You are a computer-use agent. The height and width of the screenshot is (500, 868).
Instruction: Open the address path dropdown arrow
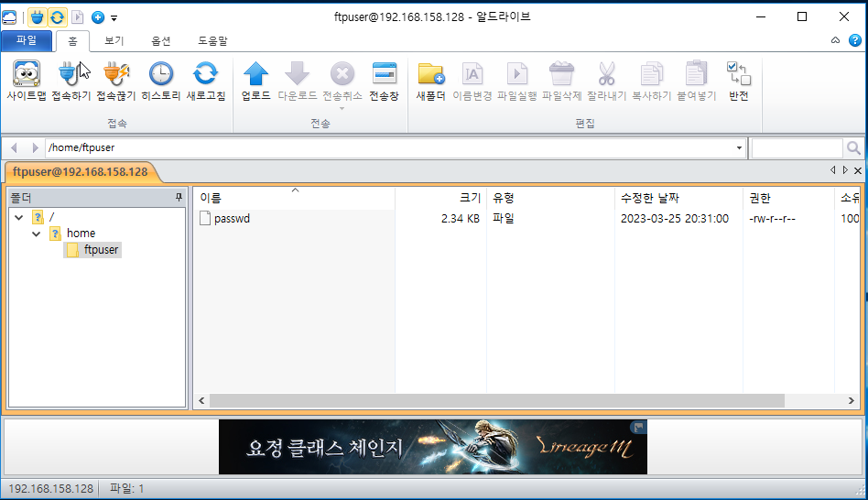pyautogui.click(x=739, y=147)
